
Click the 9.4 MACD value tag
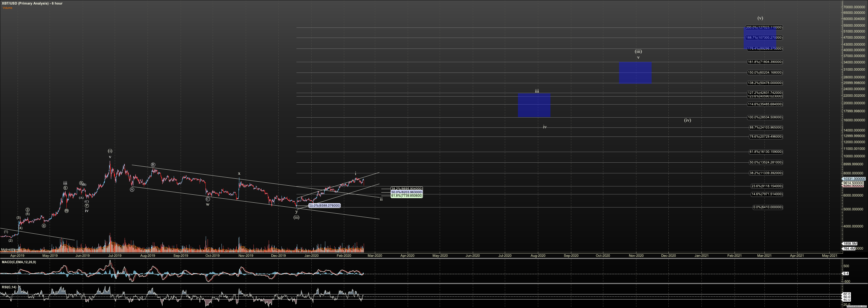tap(845, 274)
